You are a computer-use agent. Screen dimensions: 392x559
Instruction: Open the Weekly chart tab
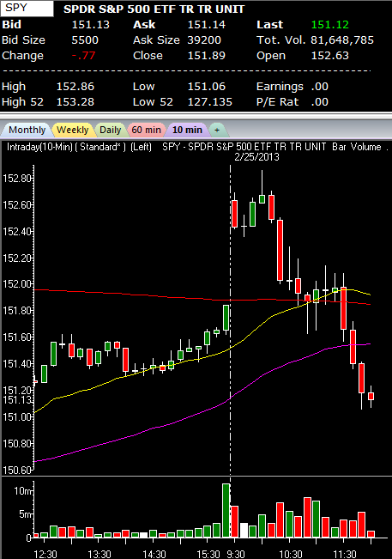(73, 130)
